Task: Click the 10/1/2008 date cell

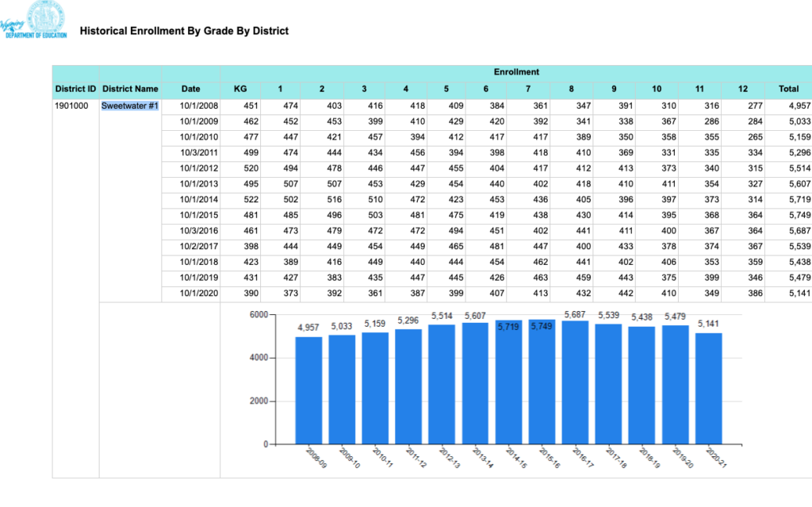Action: pyautogui.click(x=199, y=106)
